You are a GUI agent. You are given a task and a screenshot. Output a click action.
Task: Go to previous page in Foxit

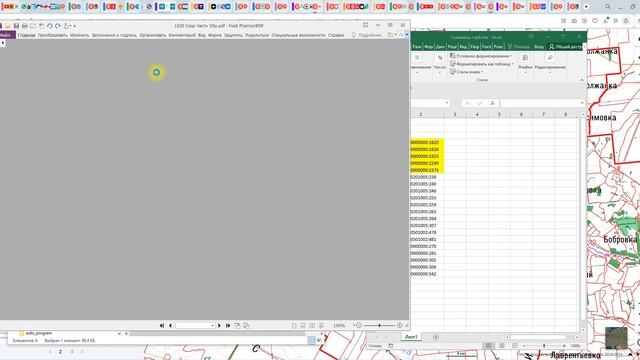click(x=170, y=326)
